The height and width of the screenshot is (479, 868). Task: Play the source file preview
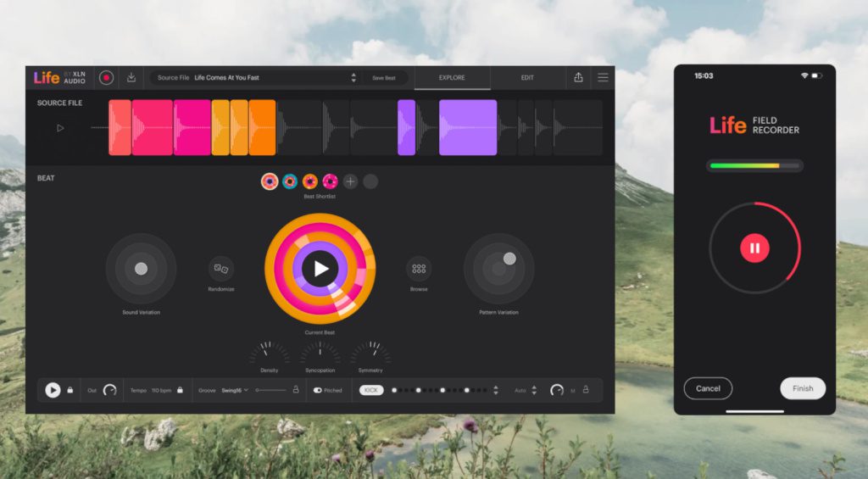click(x=60, y=128)
